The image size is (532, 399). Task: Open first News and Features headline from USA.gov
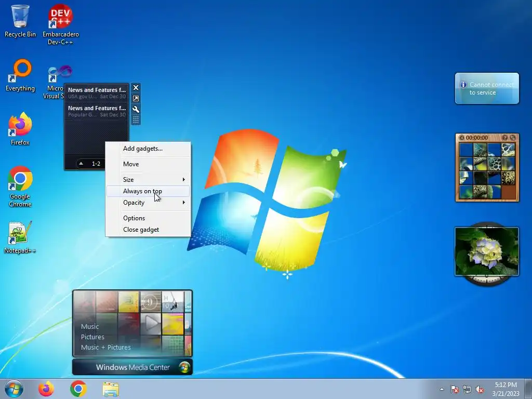97,92
